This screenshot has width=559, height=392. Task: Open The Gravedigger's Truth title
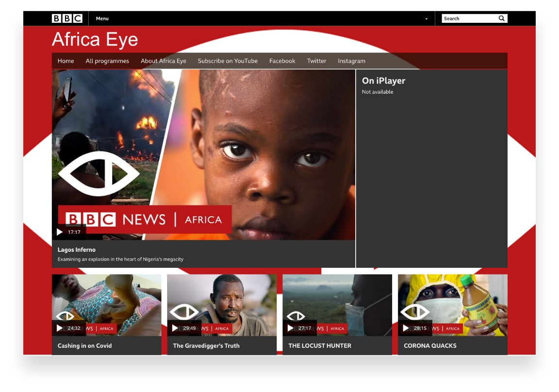tap(206, 346)
